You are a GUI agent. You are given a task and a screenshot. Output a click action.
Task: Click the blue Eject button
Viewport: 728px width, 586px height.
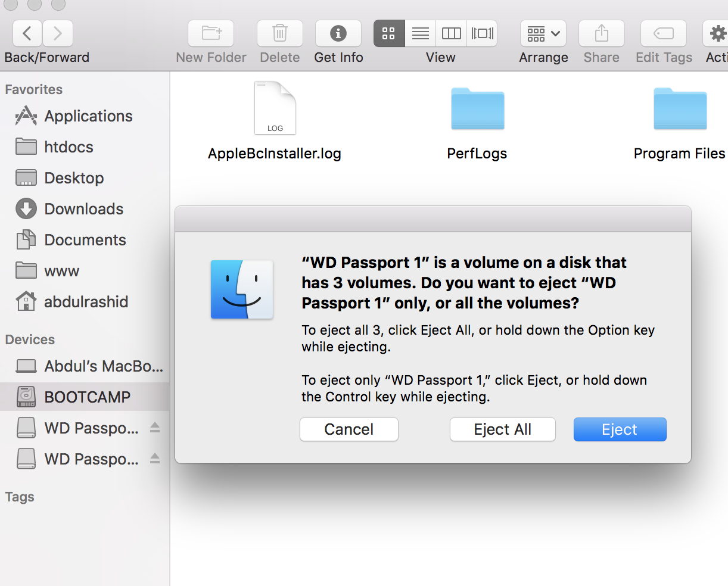tap(620, 429)
